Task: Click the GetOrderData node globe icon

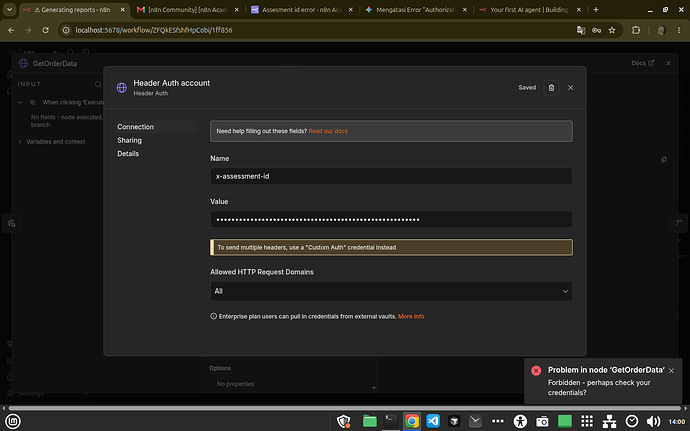Action: (23, 63)
